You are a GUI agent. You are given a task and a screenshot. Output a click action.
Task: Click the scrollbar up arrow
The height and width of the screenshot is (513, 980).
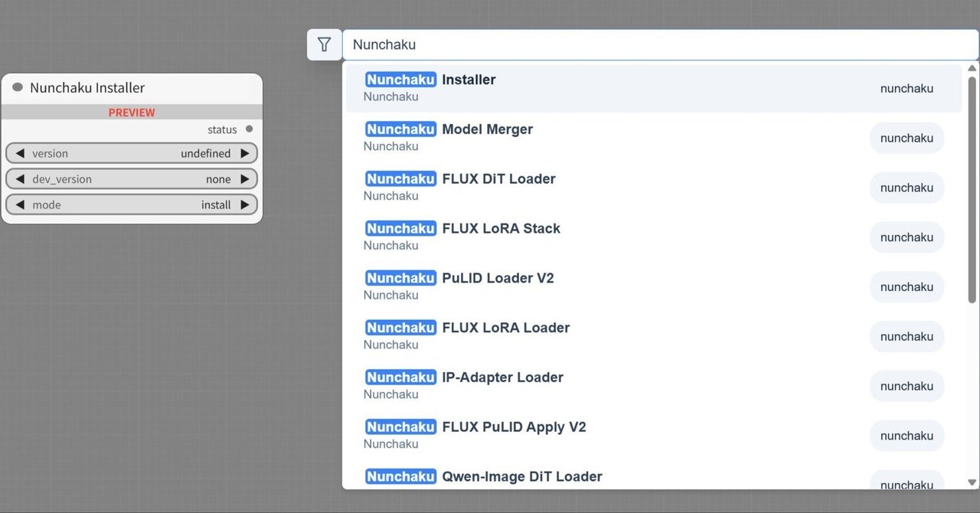tap(973, 67)
